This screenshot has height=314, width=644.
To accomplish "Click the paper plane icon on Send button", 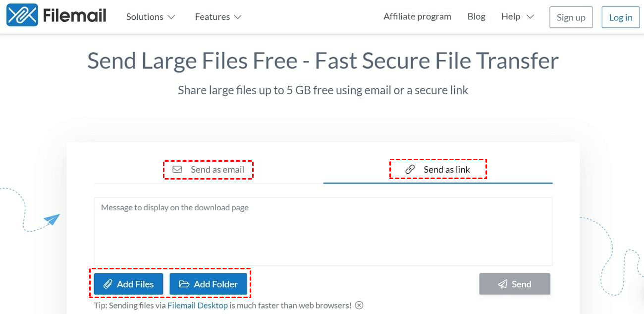I will click(503, 284).
